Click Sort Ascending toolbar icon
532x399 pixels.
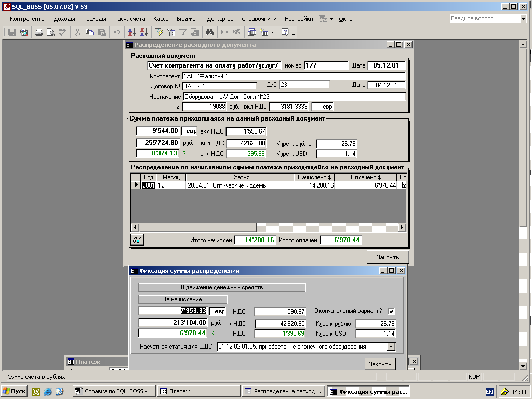tap(131, 32)
